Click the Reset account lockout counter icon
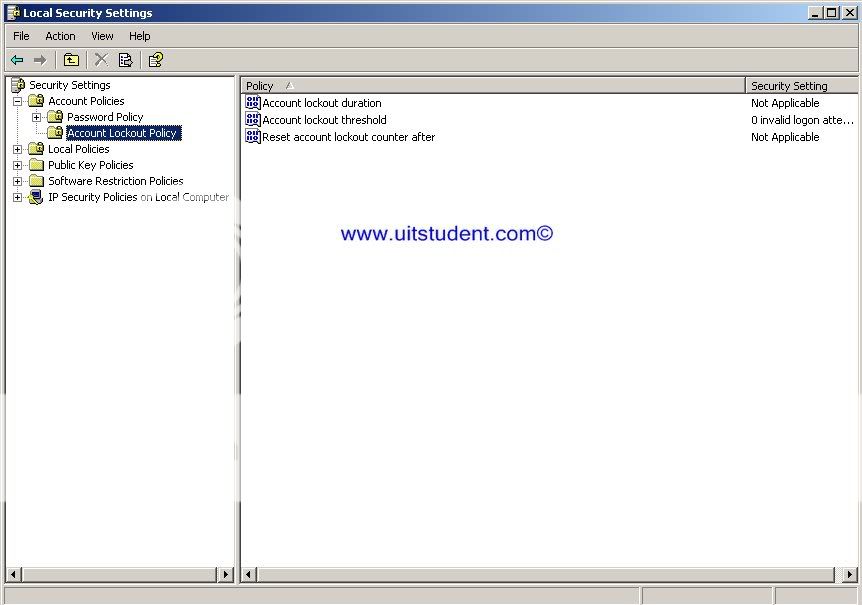The height and width of the screenshot is (605, 862). [x=253, y=137]
